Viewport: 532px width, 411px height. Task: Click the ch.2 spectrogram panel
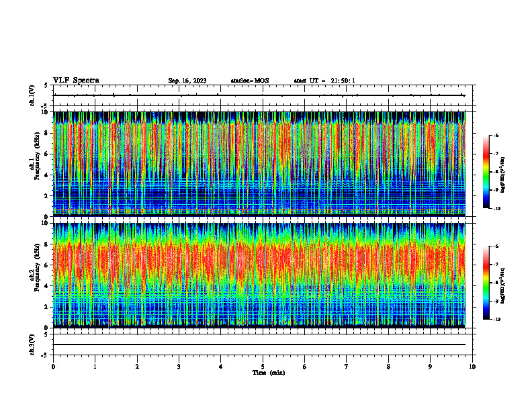coord(259,275)
